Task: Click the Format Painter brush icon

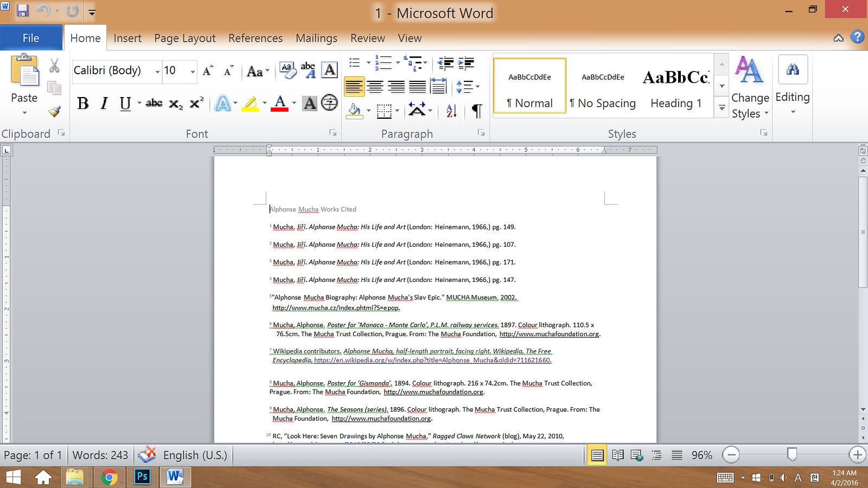Action: tap(54, 112)
